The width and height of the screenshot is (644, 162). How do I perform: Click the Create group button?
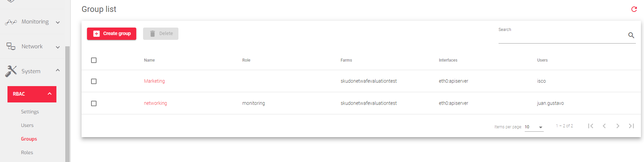click(x=111, y=34)
